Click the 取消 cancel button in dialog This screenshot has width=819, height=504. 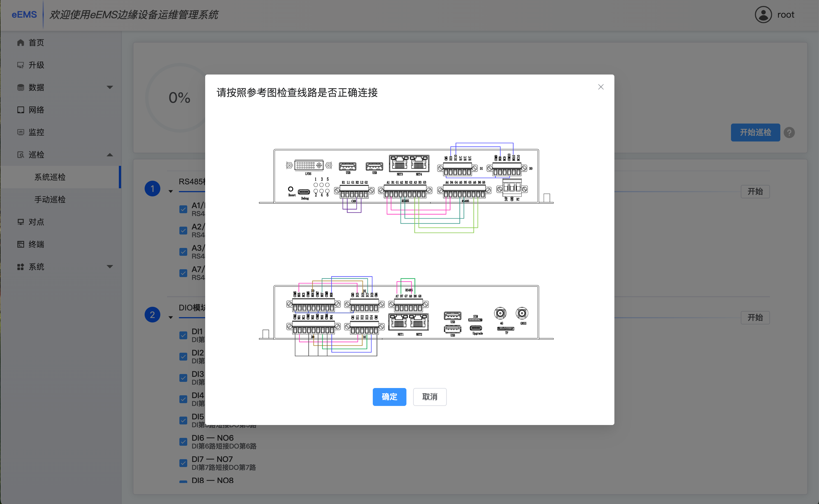pyautogui.click(x=429, y=397)
